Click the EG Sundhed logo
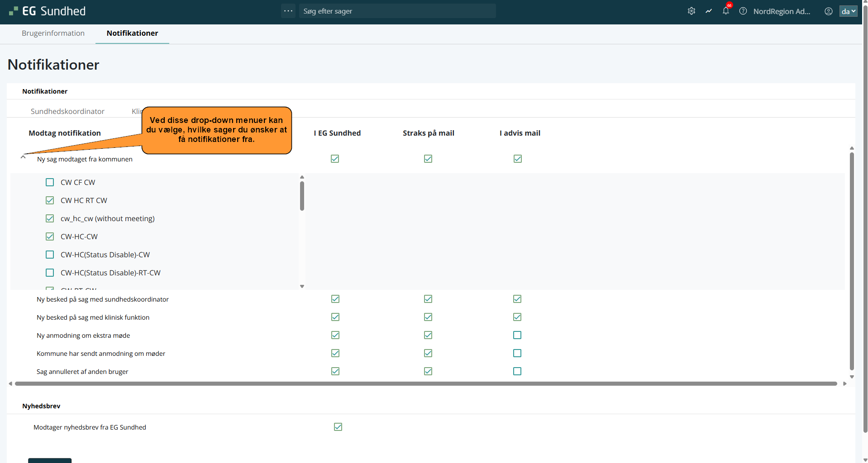Viewport: 868px width, 463px height. (48, 11)
